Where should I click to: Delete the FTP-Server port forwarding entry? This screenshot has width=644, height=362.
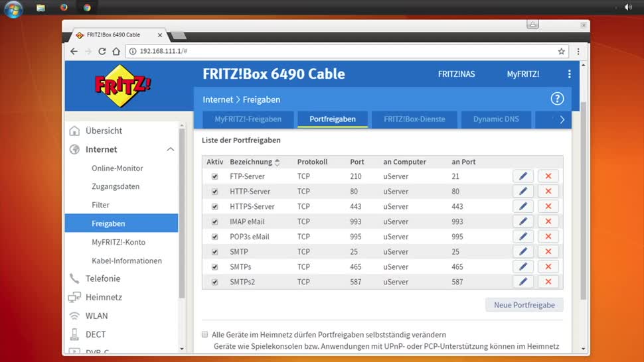[x=548, y=176]
